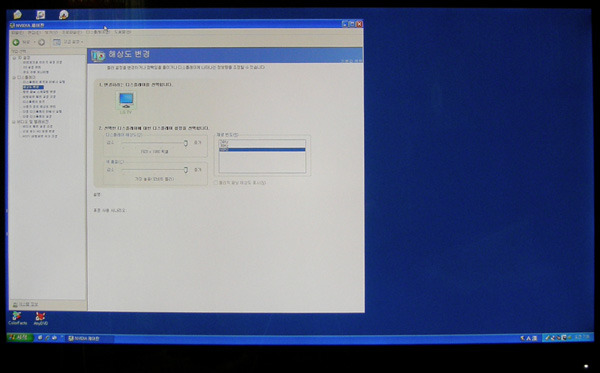Select the LG TV display icon
Image resolution: width=600 pixels, height=373 pixels.
click(126, 102)
